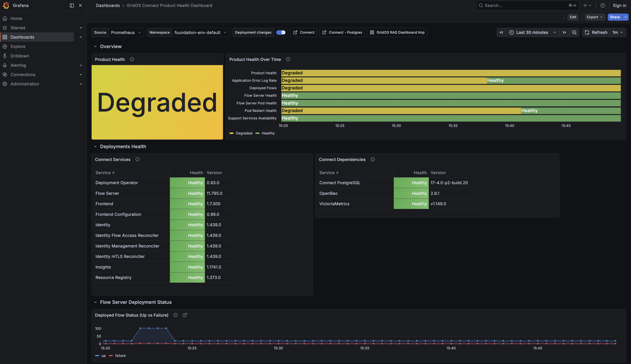The image size is (631, 364).
Task: Click the Connect Services Version column header
Action: (x=214, y=172)
